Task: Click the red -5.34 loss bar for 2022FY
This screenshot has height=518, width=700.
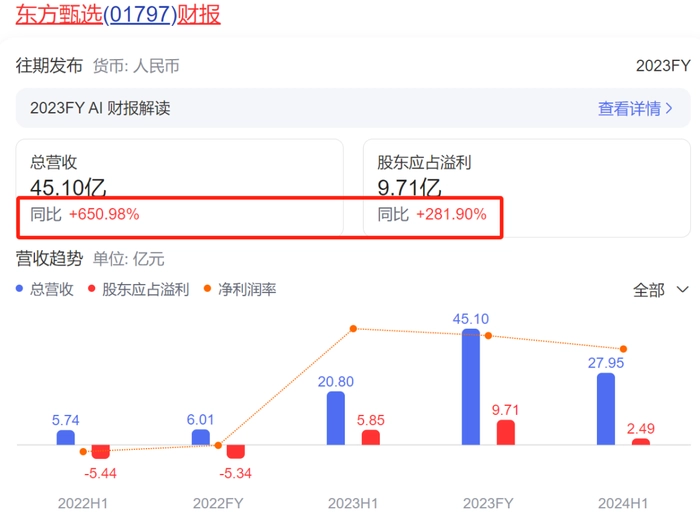Action: pos(235,452)
